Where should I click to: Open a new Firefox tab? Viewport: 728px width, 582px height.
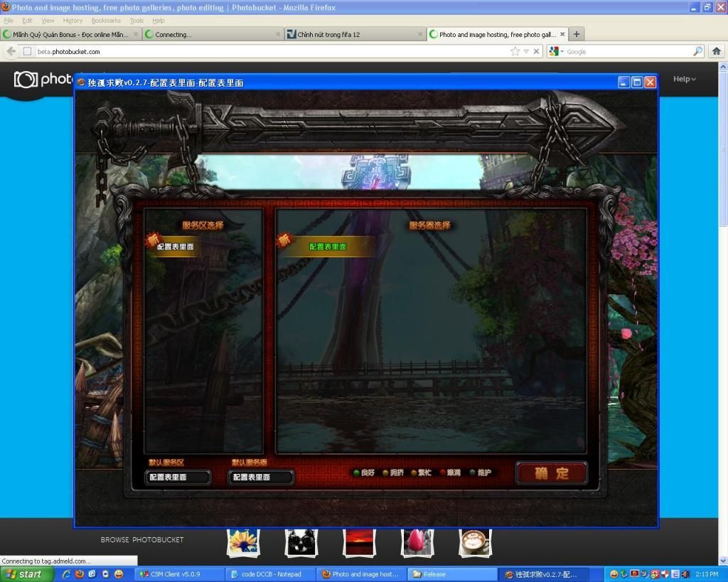[576, 34]
